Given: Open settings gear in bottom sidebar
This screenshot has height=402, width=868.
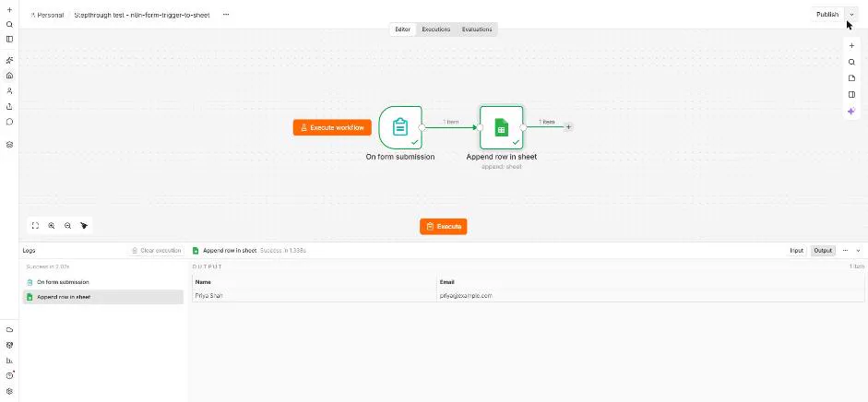Looking at the screenshot, I should [x=9, y=391].
